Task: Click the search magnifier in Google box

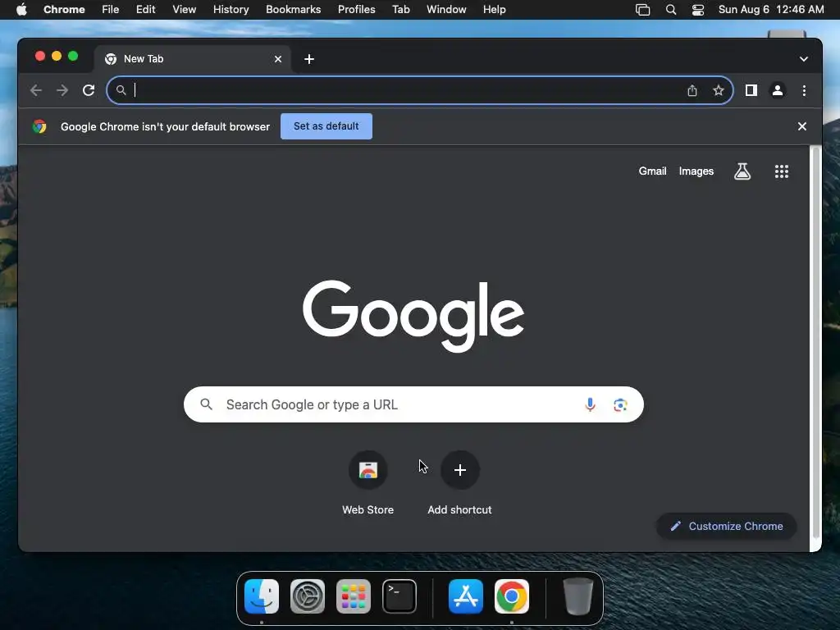Action: pos(206,404)
